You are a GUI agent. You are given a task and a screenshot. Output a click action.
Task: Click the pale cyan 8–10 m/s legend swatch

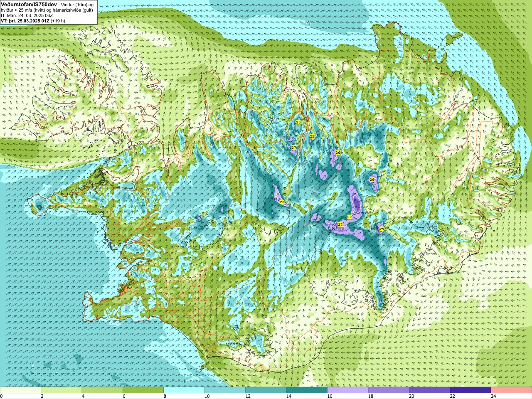184,390
